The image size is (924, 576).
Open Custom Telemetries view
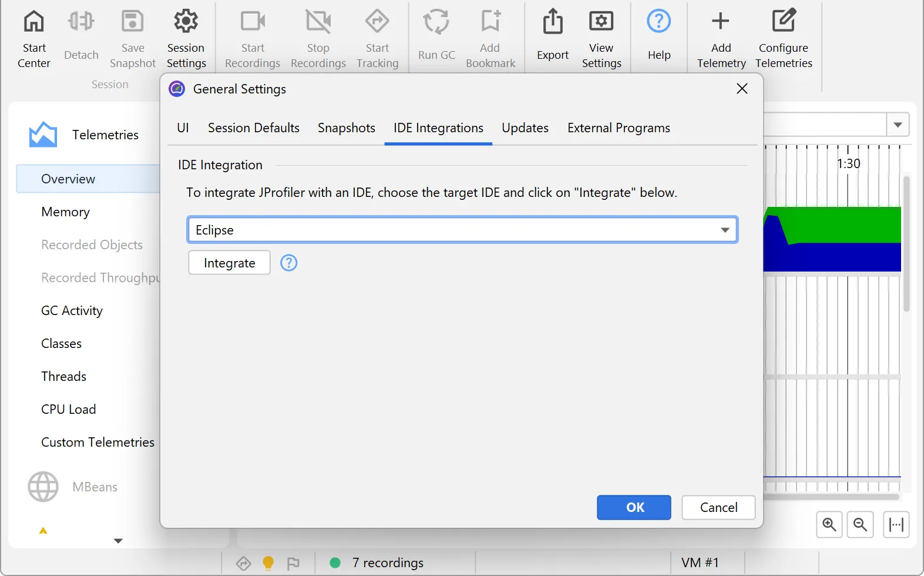point(98,442)
